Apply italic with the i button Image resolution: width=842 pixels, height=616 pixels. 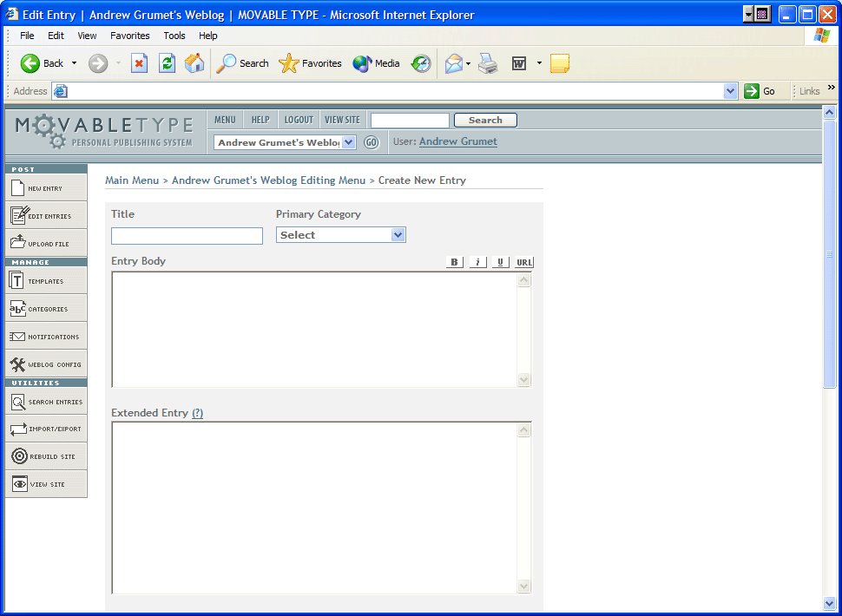point(478,262)
